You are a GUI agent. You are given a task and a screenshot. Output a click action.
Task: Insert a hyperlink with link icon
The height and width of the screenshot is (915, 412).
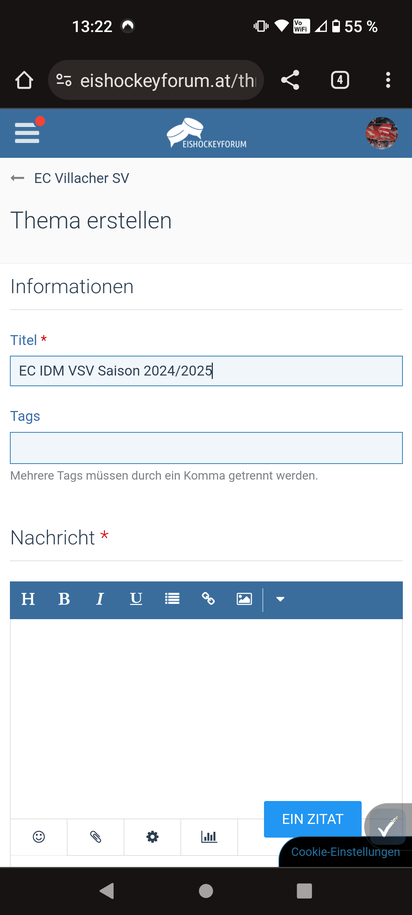coord(208,599)
